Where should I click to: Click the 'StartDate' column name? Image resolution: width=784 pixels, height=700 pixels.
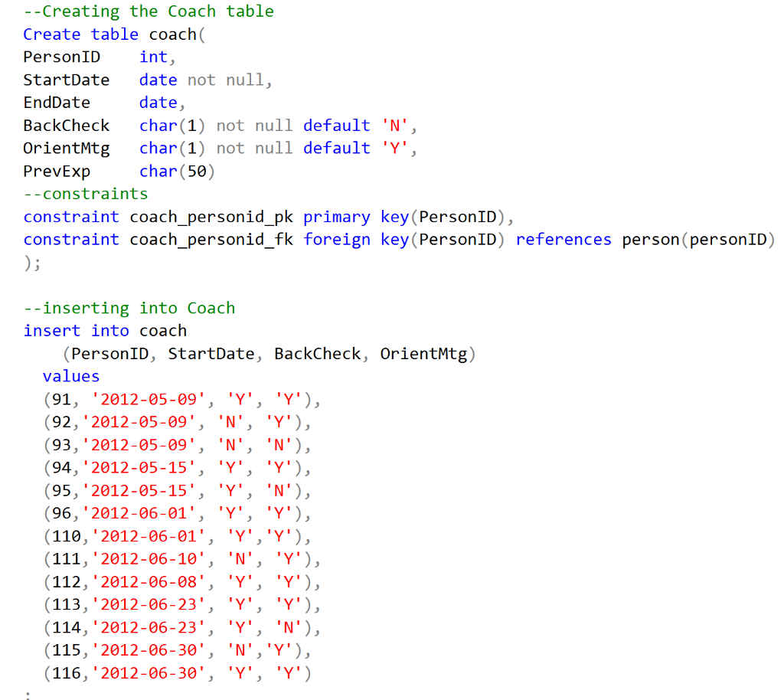66,80
